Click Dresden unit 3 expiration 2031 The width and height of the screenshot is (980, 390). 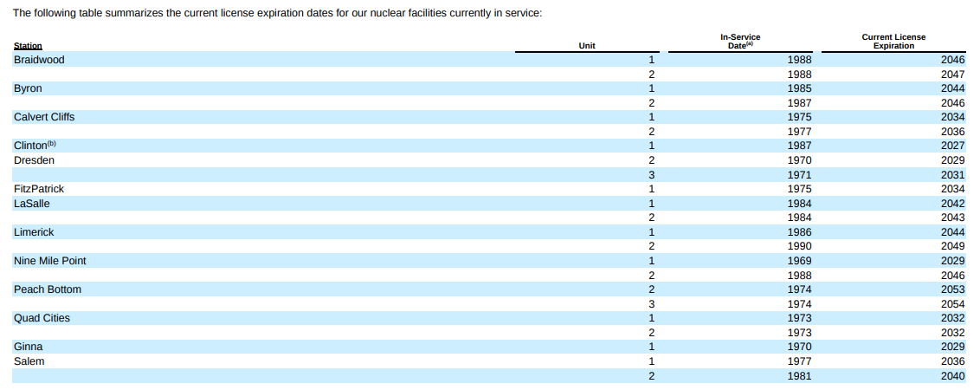[952, 175]
